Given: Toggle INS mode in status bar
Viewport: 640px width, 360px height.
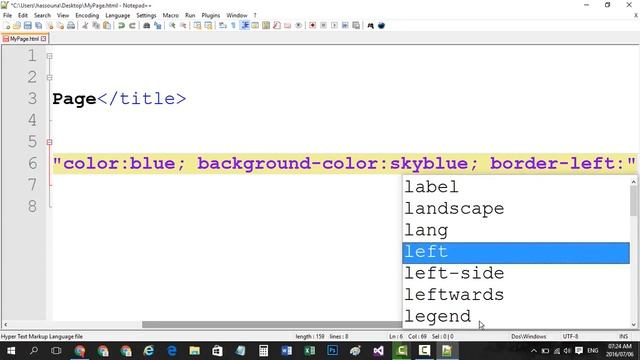Looking at the screenshot, I should 623,336.
